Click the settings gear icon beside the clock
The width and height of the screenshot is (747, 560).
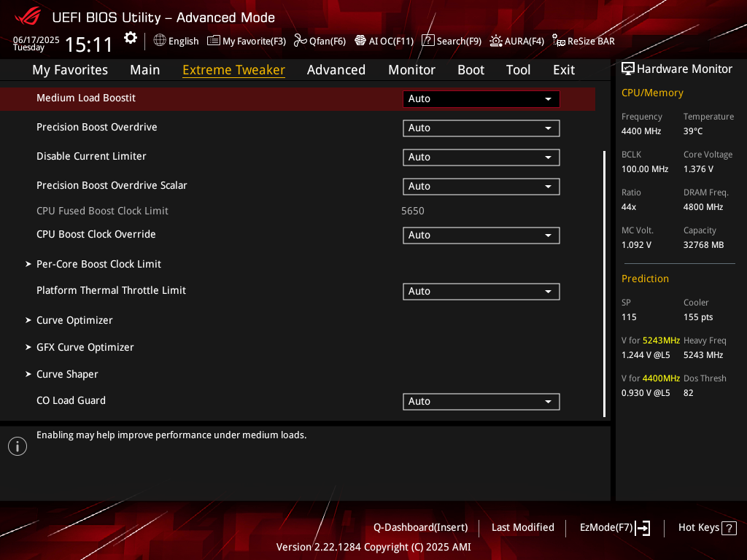[x=131, y=38]
